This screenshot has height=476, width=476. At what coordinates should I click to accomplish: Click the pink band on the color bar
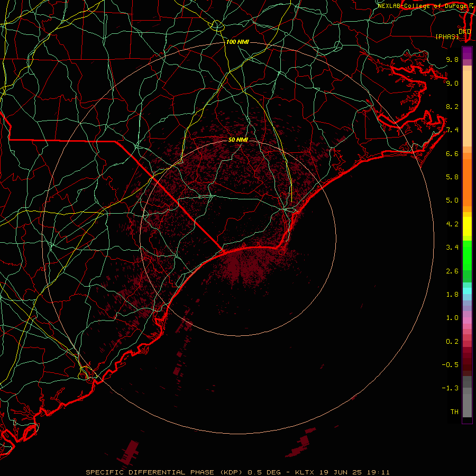coord(467,321)
